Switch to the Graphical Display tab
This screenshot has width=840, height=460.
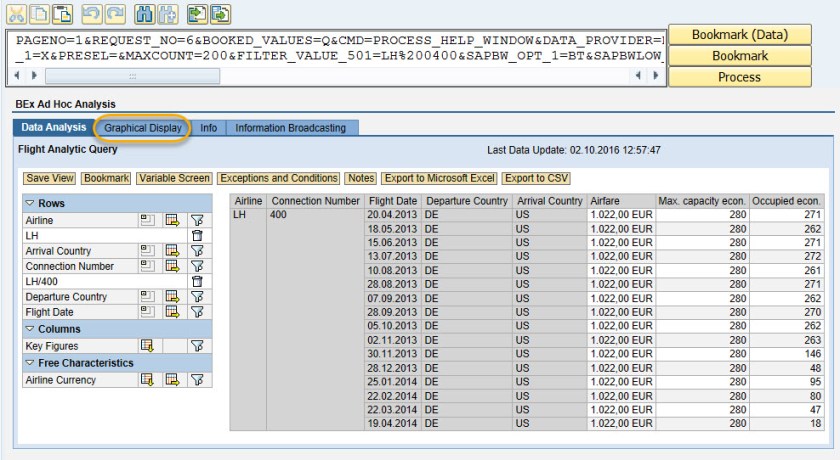coord(143,128)
